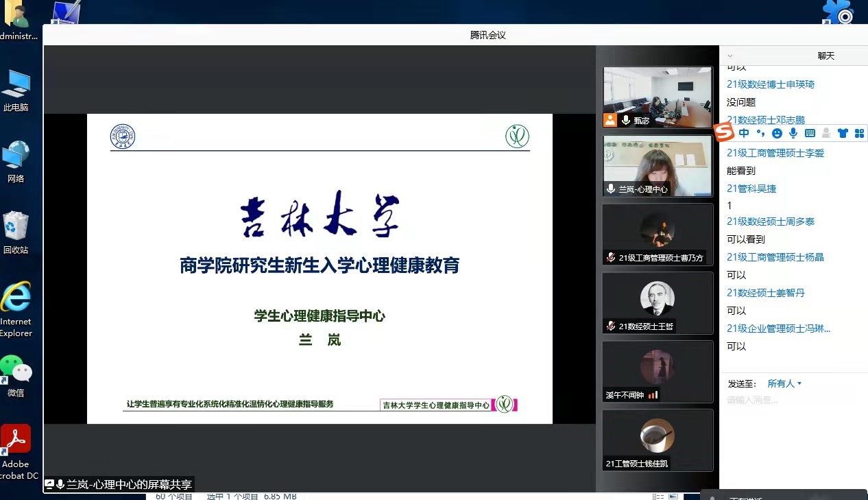Click the Jilin University seal on slide

pos(123,136)
